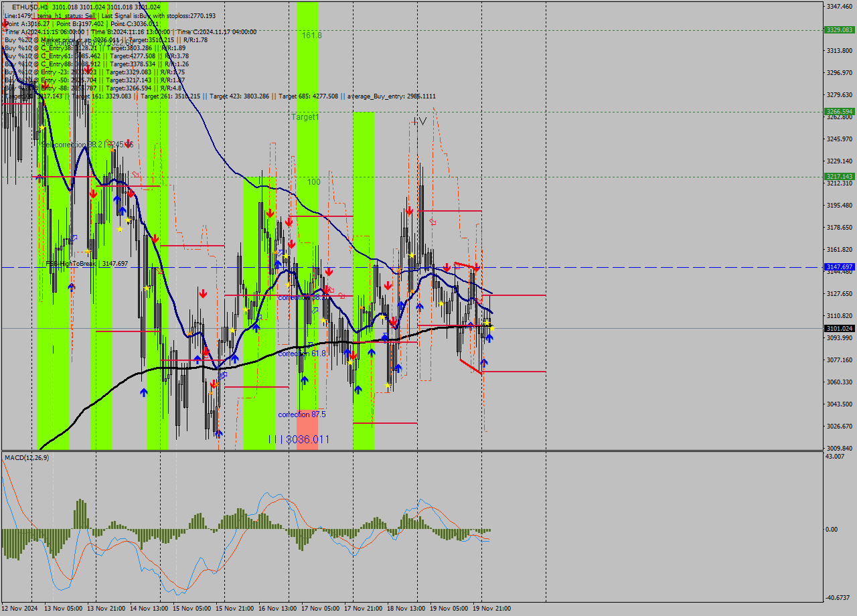The image size is (857, 616).
Task: Click the 3178.650 price scale value
Action: click(x=839, y=227)
